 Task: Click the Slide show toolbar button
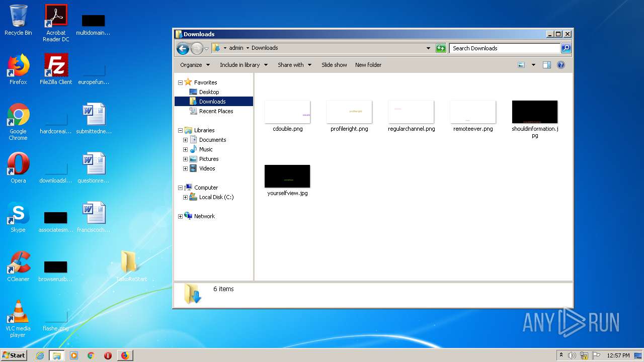click(x=334, y=65)
